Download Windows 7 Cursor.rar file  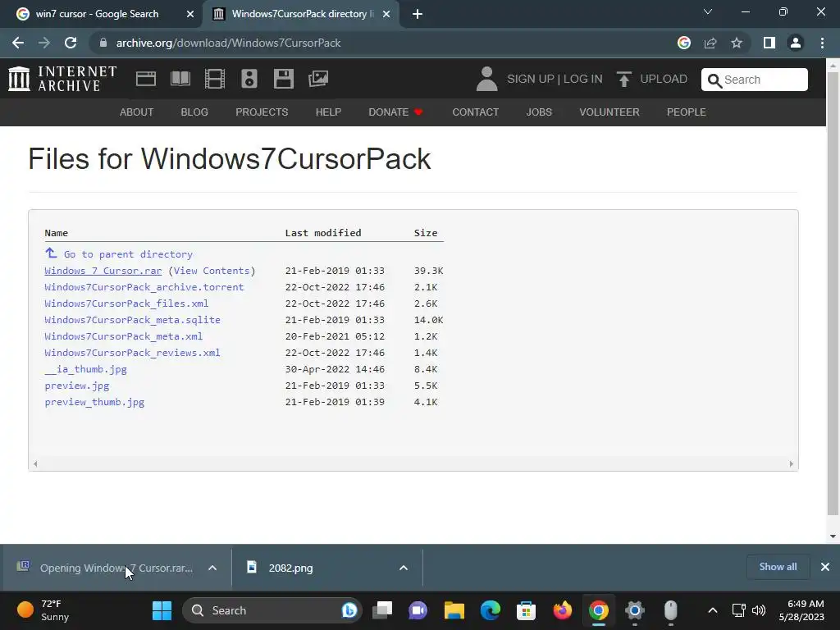coord(103,271)
